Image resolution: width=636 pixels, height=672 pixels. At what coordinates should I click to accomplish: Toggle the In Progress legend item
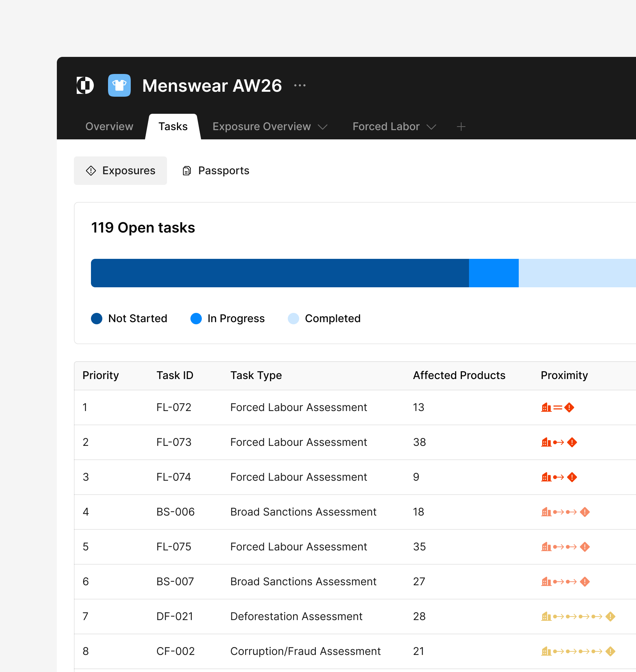(228, 319)
